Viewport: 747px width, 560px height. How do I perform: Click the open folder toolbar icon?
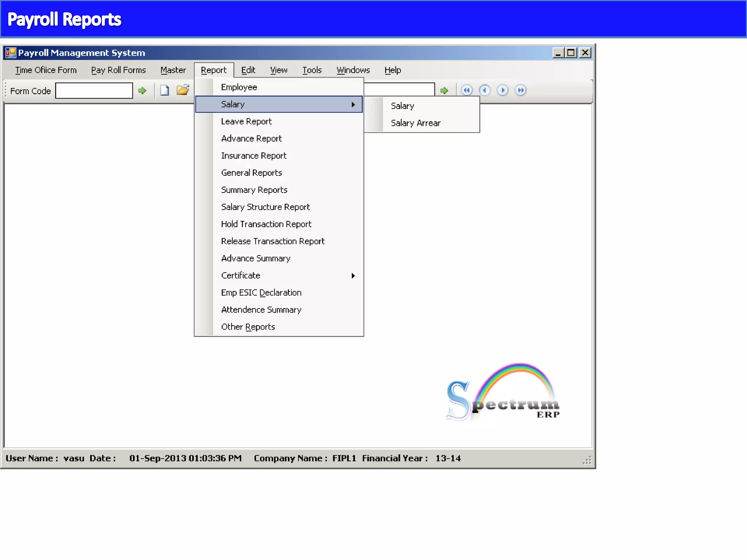click(x=183, y=90)
